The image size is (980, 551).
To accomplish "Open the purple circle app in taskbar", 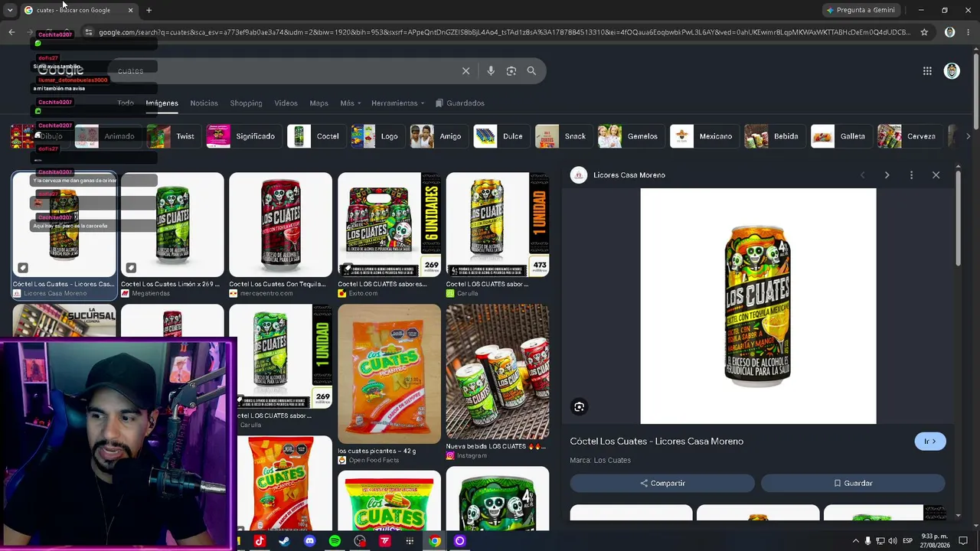I will pos(459,541).
